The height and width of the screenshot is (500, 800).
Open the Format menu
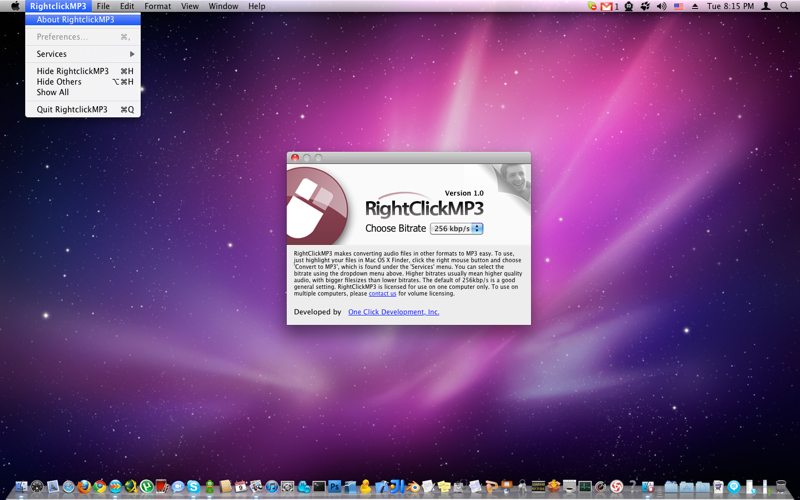click(158, 6)
